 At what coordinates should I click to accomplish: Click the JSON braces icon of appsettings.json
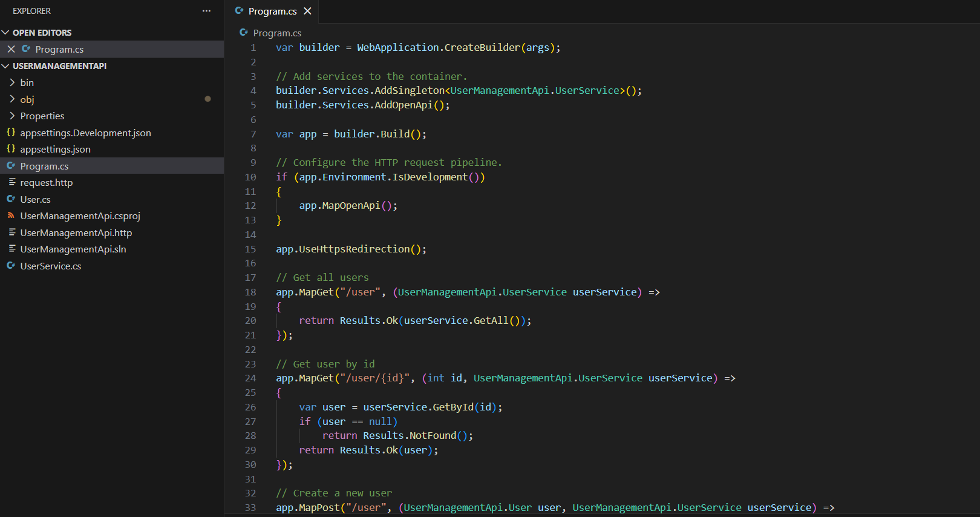(11, 148)
